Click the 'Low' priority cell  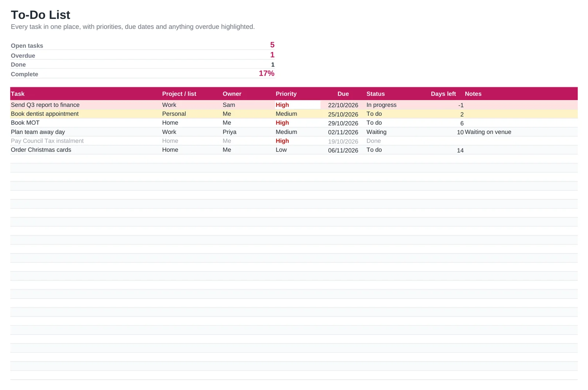tap(281, 150)
